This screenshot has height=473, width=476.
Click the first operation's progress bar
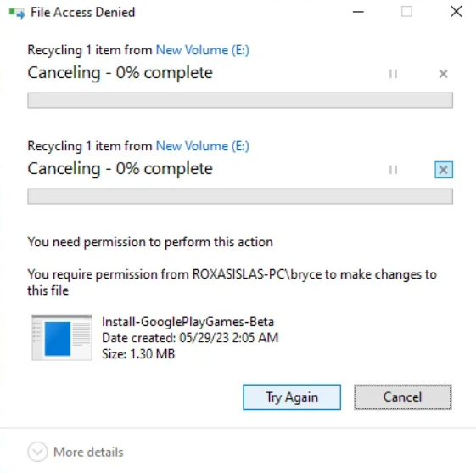tap(240, 100)
